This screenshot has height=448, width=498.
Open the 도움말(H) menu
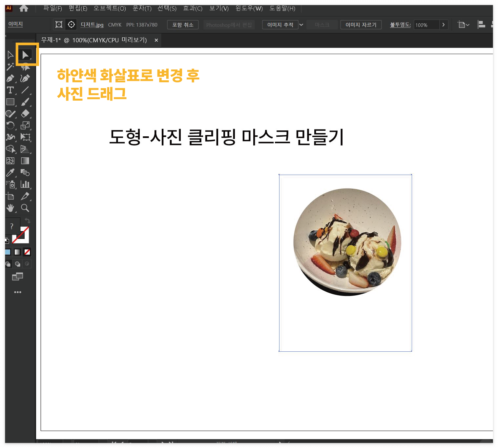282,9
